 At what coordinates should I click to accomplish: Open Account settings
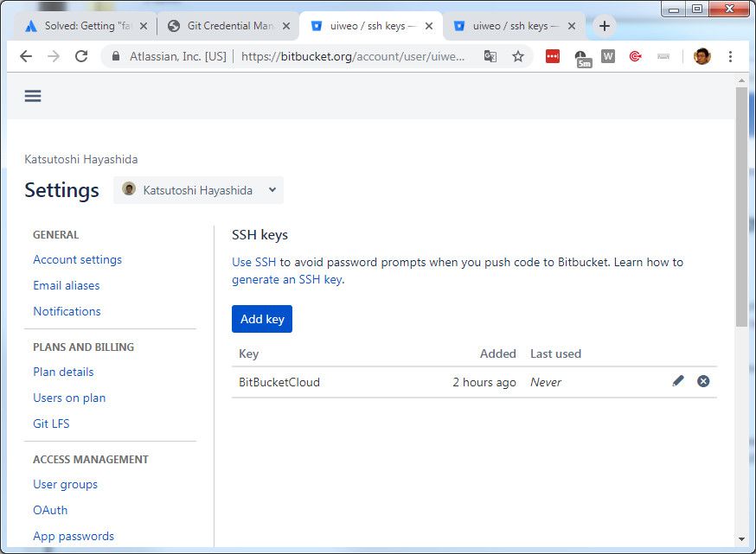[x=77, y=259]
